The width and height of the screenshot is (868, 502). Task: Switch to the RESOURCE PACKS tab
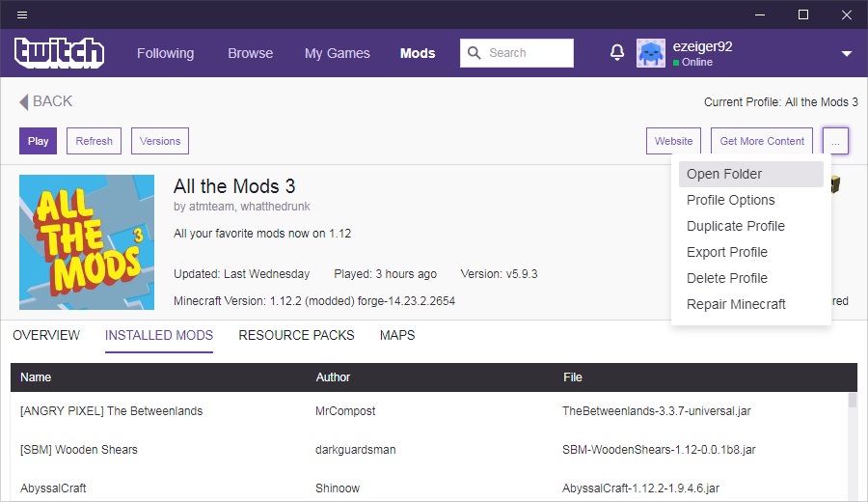point(296,335)
